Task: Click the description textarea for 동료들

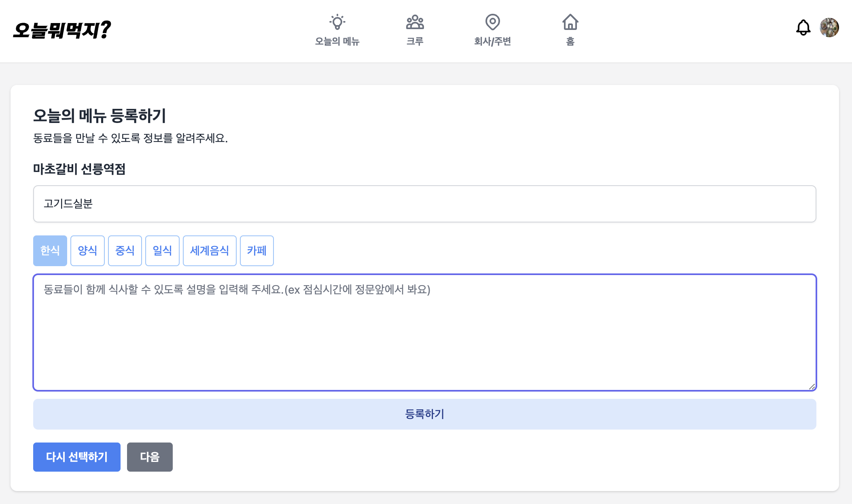Action: (x=424, y=332)
